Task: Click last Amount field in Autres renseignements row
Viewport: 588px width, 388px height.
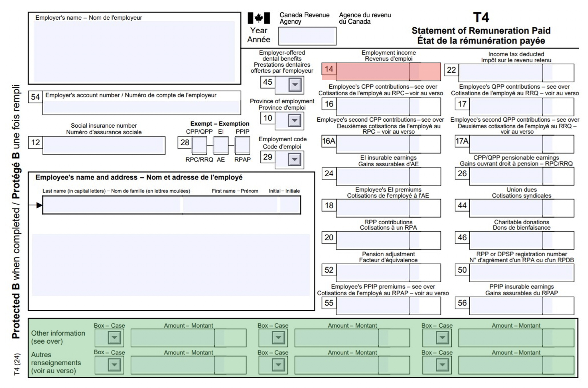Action: click(x=516, y=365)
